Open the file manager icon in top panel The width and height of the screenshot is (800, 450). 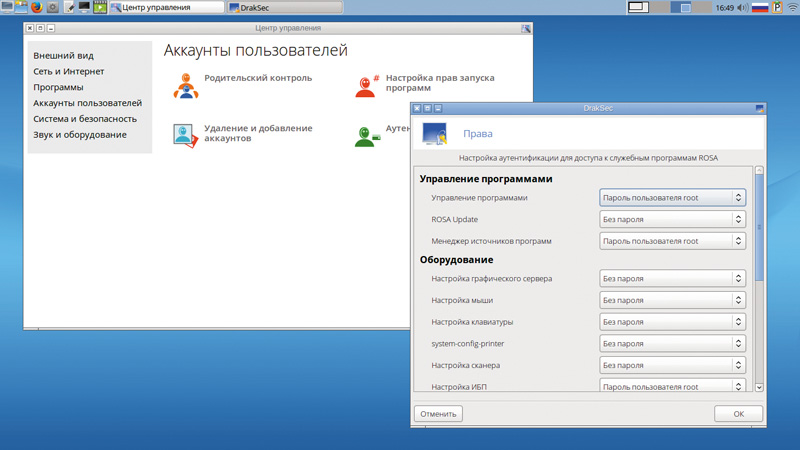[x=21, y=7]
